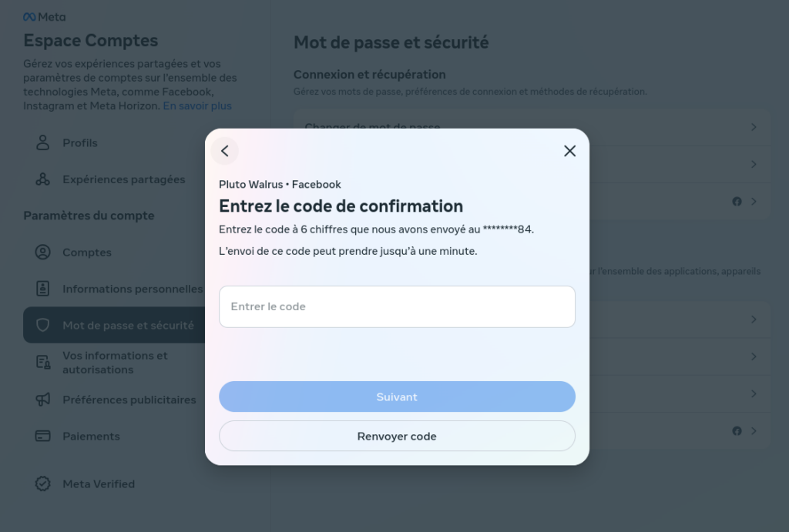Click Renvoyer code button
The image size is (789, 532).
(397, 436)
